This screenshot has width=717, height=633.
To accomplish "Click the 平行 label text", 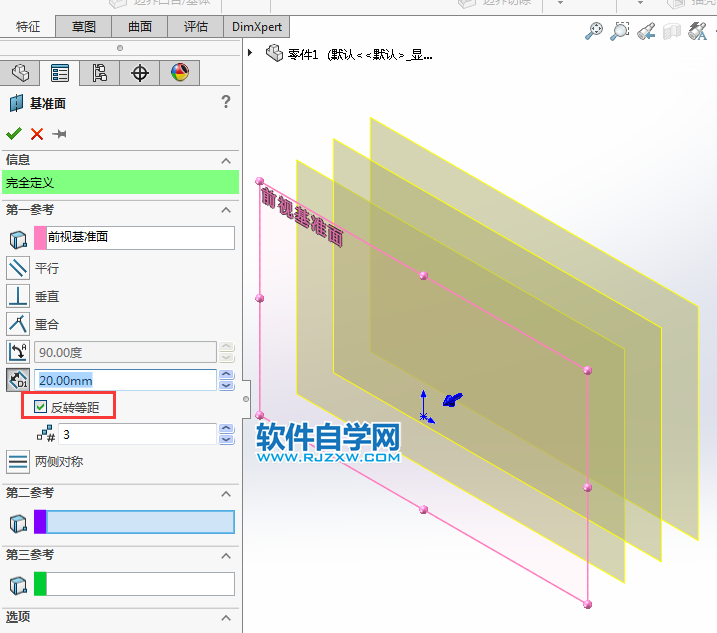I will (x=47, y=268).
